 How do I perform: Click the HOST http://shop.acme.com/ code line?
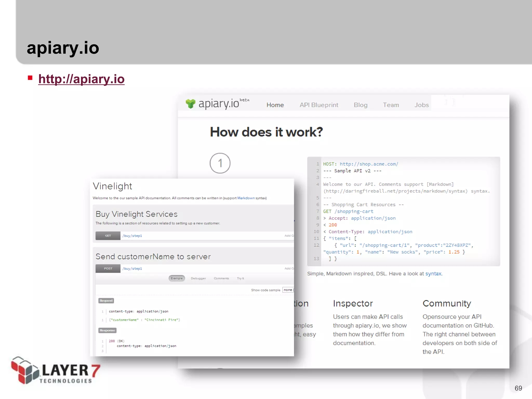point(361,164)
